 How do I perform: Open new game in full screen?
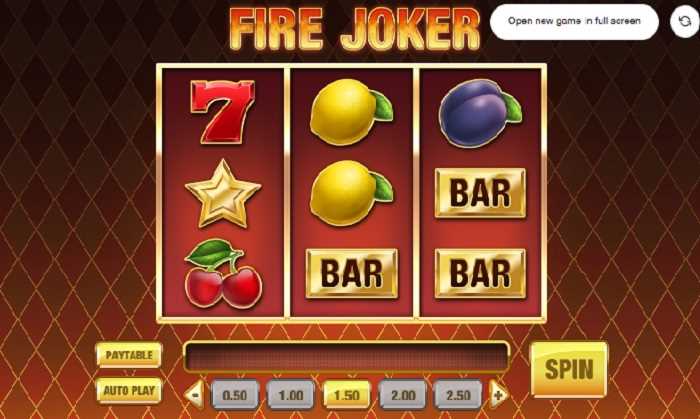574,21
